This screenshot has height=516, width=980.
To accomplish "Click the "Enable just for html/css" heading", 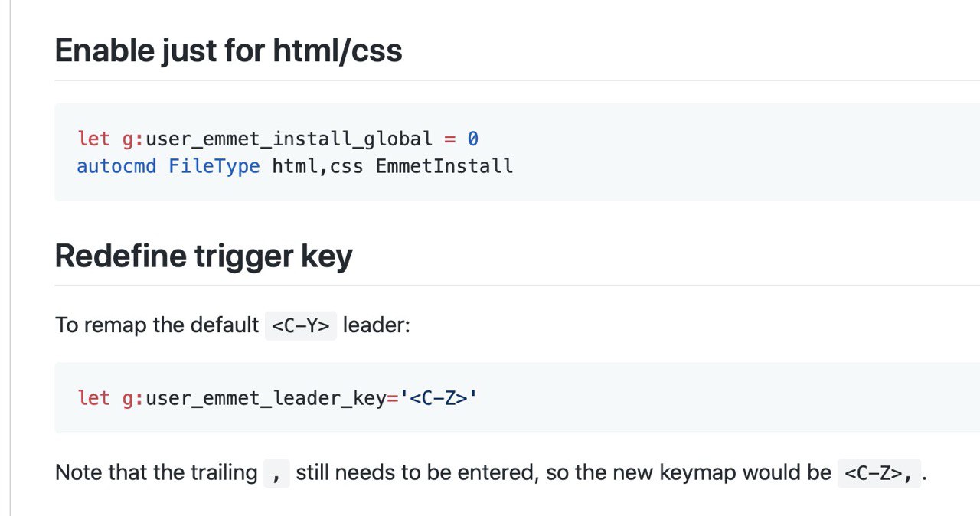I will [228, 51].
